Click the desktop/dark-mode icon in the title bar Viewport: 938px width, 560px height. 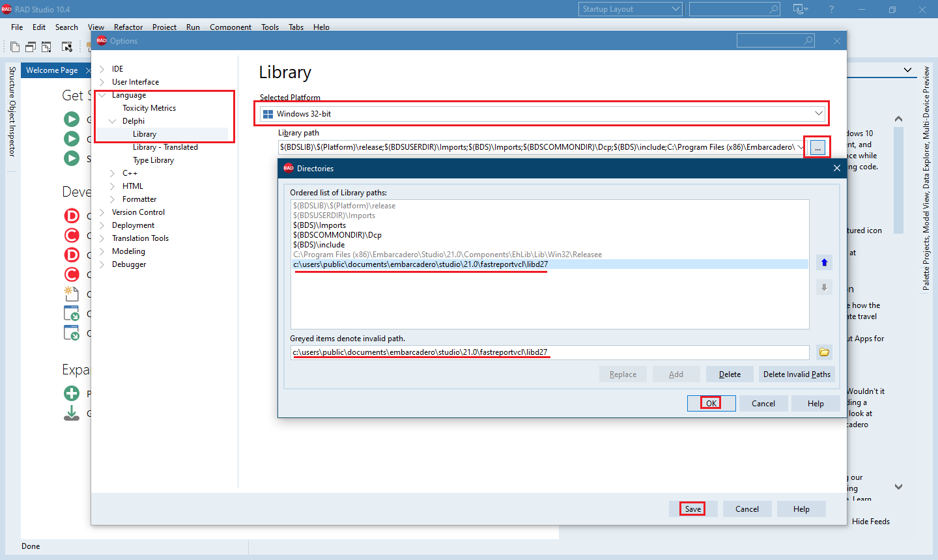pos(800,9)
